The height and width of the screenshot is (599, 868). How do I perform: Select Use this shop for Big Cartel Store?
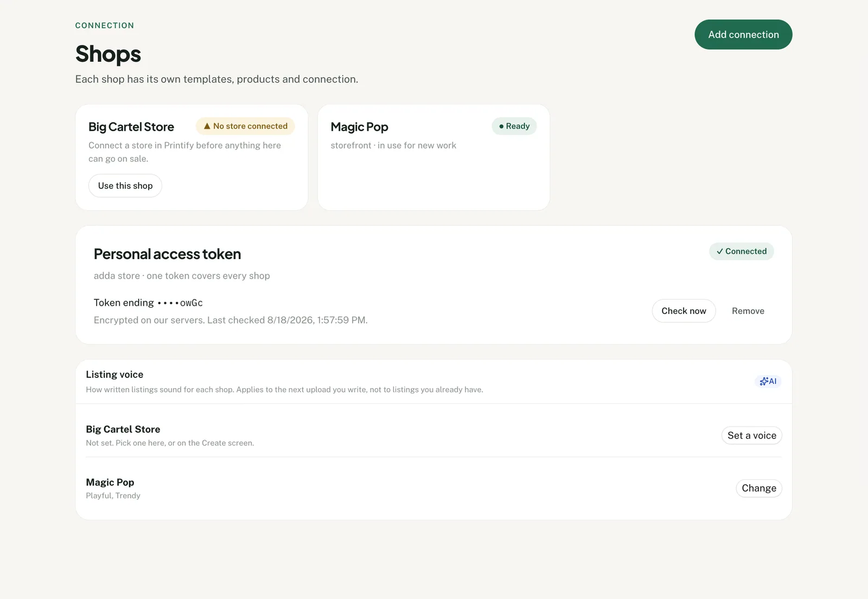click(125, 186)
